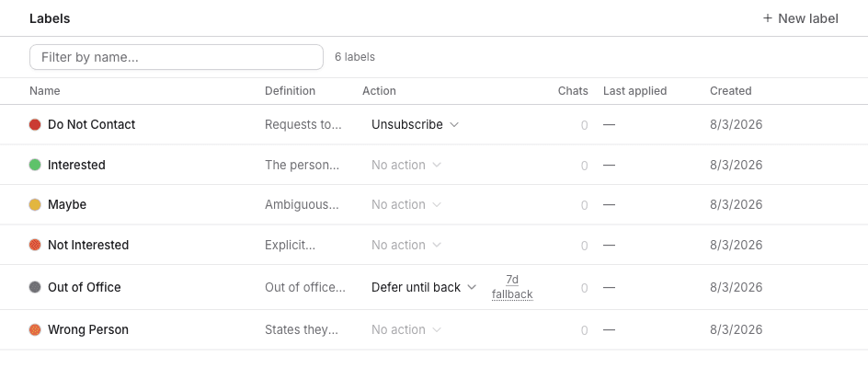
Task: Click the Not Interested color dot
Action: point(35,245)
